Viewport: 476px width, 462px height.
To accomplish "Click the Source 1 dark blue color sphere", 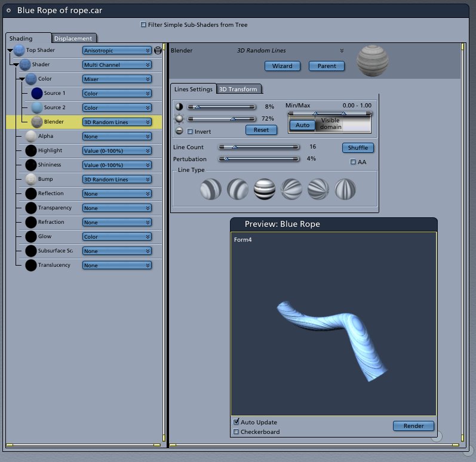I will [37, 93].
